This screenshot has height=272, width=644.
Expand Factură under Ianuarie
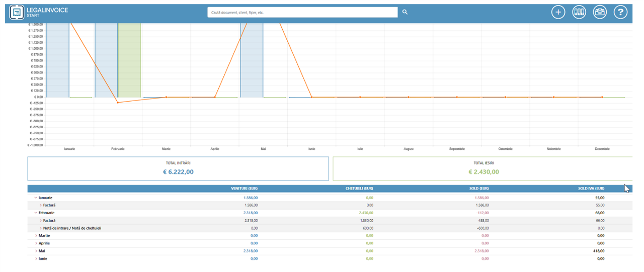41,205
